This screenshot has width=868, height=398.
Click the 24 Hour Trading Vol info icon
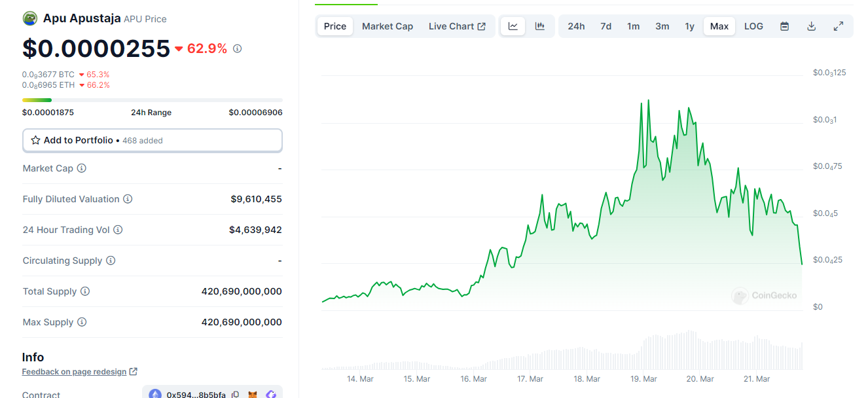coord(118,230)
